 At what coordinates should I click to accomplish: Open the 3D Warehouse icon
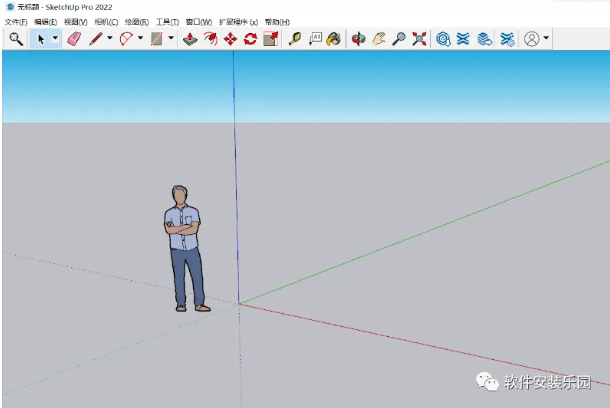443,39
